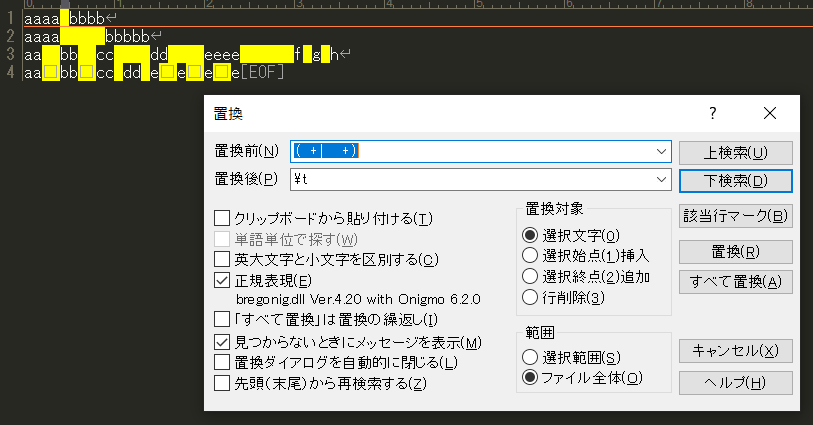Click the 置換(R) replace button

pyautogui.click(x=736, y=252)
